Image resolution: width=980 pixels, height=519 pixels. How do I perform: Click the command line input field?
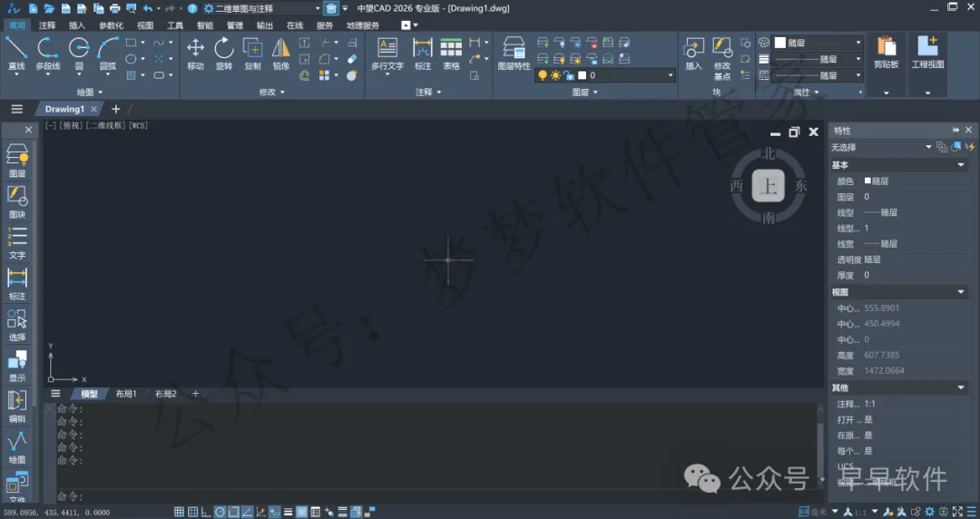click(436, 496)
